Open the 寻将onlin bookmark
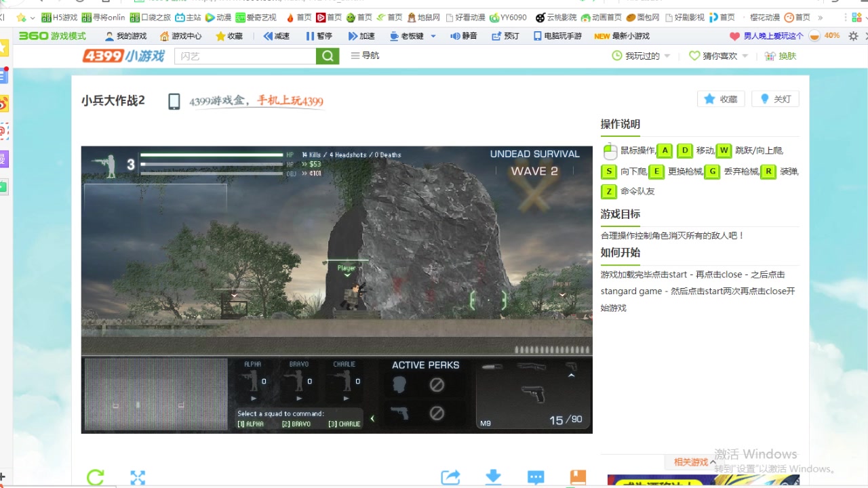The width and height of the screenshot is (868, 488). pyautogui.click(x=103, y=17)
